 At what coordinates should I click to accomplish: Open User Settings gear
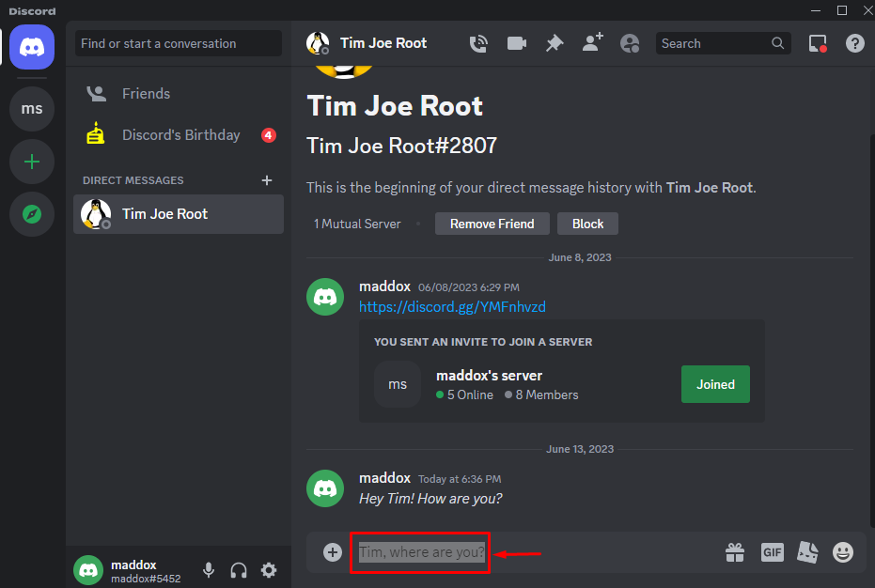point(269,570)
